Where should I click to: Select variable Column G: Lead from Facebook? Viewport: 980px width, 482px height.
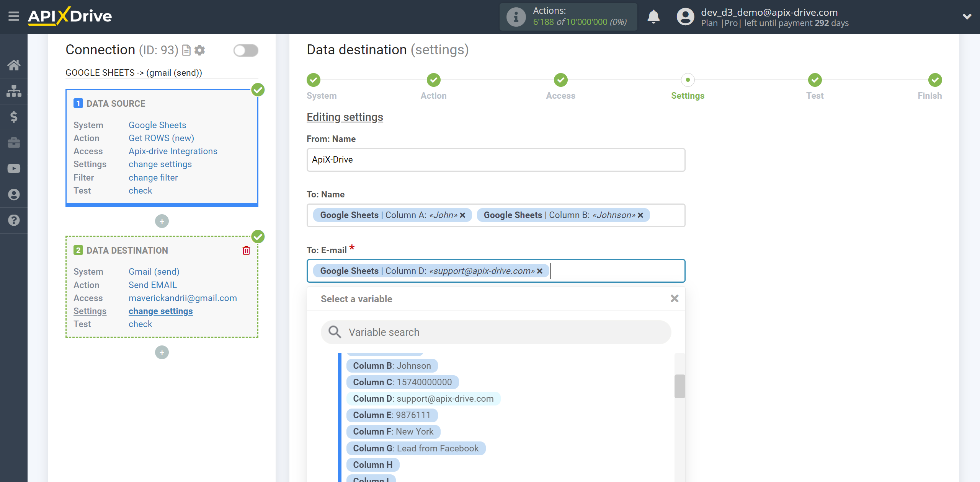tap(416, 448)
